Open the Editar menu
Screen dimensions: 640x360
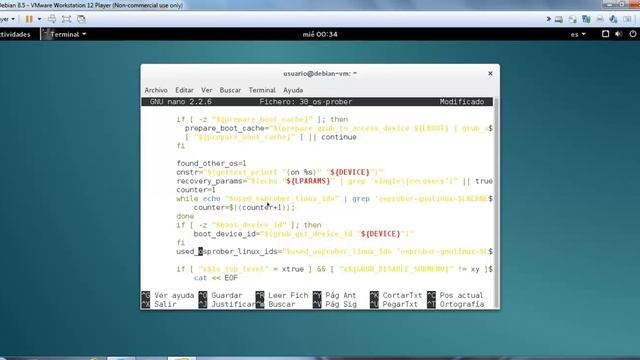click(184, 90)
